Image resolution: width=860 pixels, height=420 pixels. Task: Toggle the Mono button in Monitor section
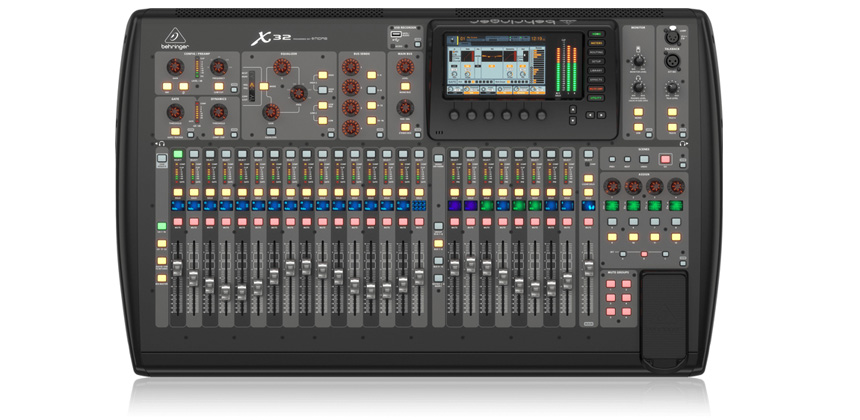(x=638, y=112)
